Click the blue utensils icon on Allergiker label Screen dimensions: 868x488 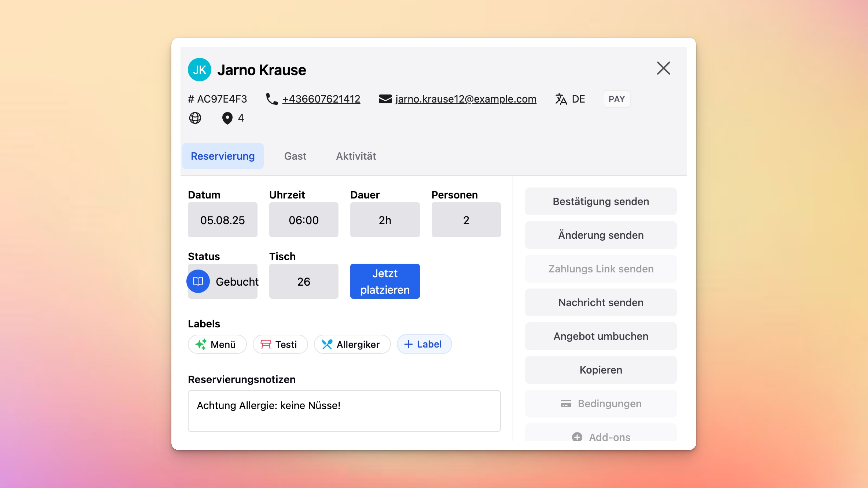(x=327, y=344)
